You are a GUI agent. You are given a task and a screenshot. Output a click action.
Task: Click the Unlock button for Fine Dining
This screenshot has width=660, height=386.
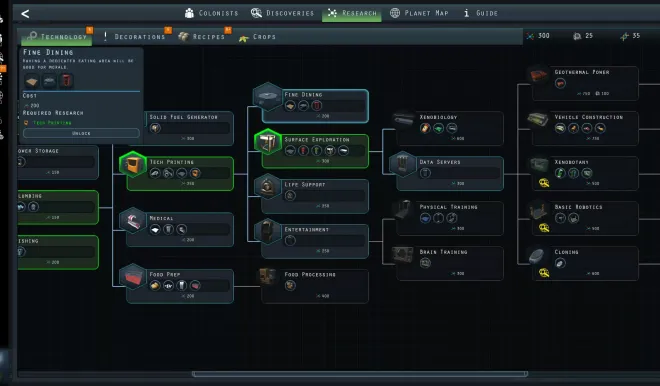(x=81, y=133)
